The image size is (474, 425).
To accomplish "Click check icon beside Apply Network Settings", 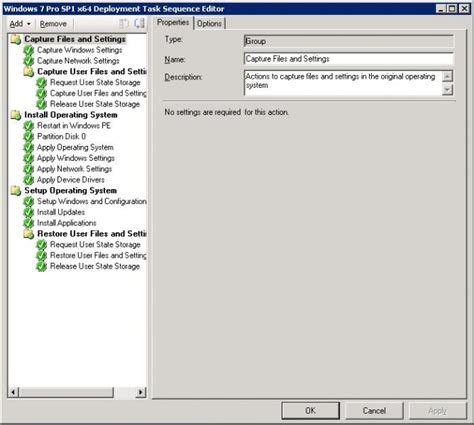I will tap(29, 169).
